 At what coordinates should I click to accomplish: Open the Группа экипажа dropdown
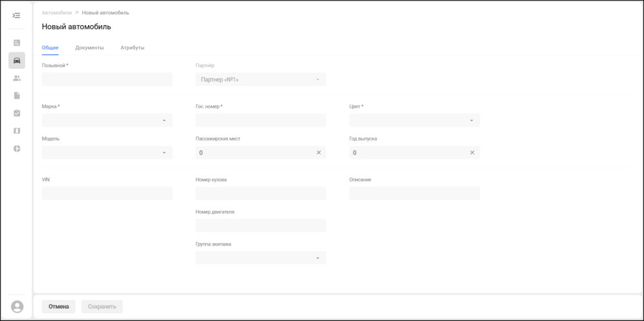click(x=261, y=258)
